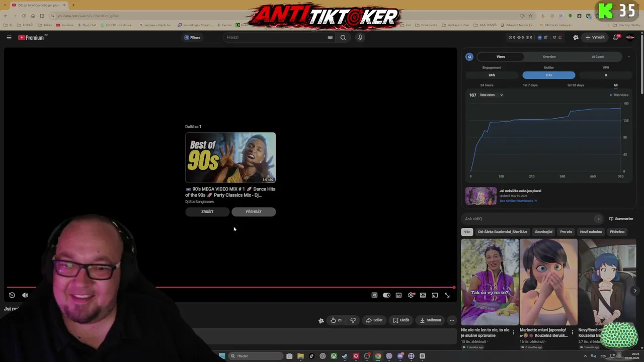Select the Nově nahráno filter chip
Image resolution: width=644 pixels, height=362 pixels.
point(591,232)
